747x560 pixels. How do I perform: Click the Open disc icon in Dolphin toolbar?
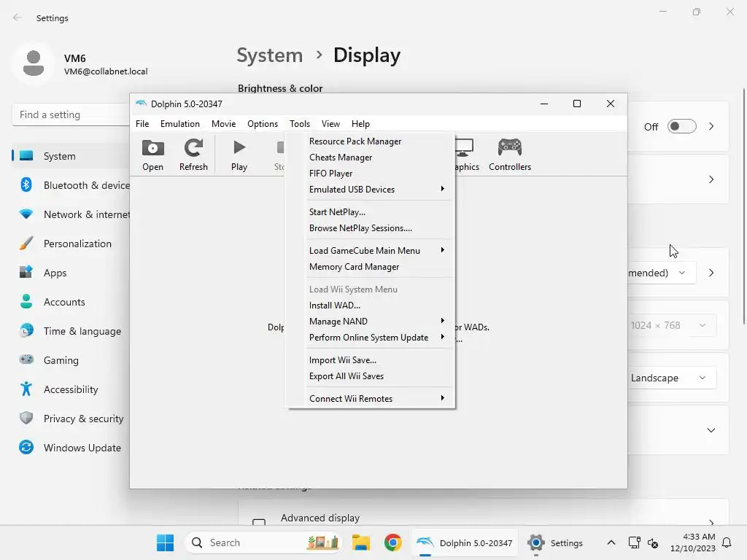[x=153, y=148]
